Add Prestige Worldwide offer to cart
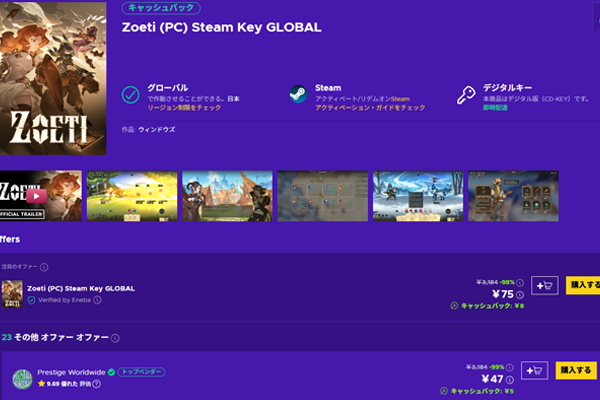This screenshot has height=400, width=600. tap(534, 371)
